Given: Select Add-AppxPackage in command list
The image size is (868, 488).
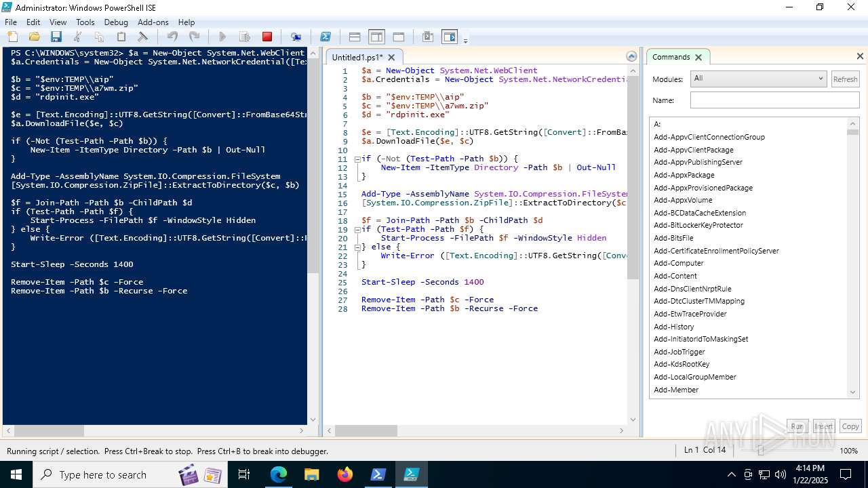Looking at the screenshot, I should [x=684, y=175].
